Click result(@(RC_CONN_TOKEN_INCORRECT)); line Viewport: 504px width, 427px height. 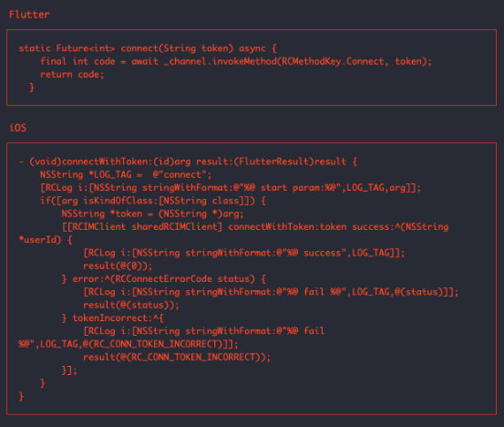click(177, 357)
